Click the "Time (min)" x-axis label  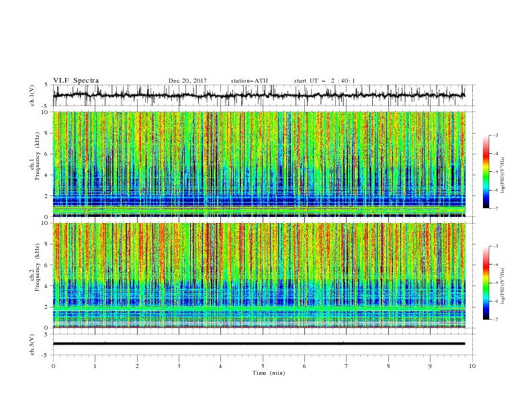pyautogui.click(x=269, y=373)
